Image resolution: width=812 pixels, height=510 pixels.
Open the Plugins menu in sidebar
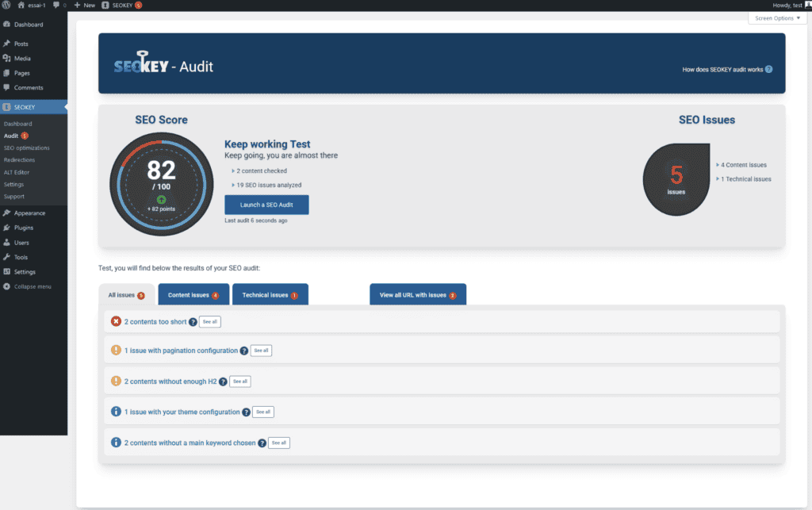[x=24, y=228]
